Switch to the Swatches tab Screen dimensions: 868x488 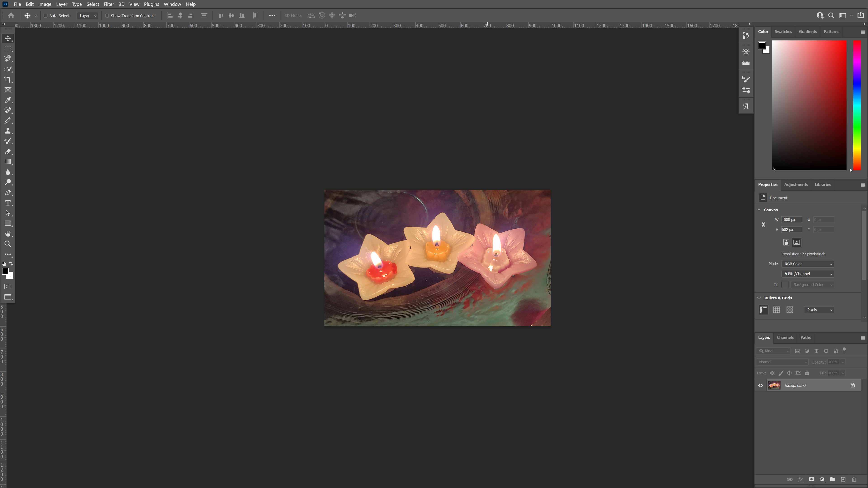[x=783, y=31]
